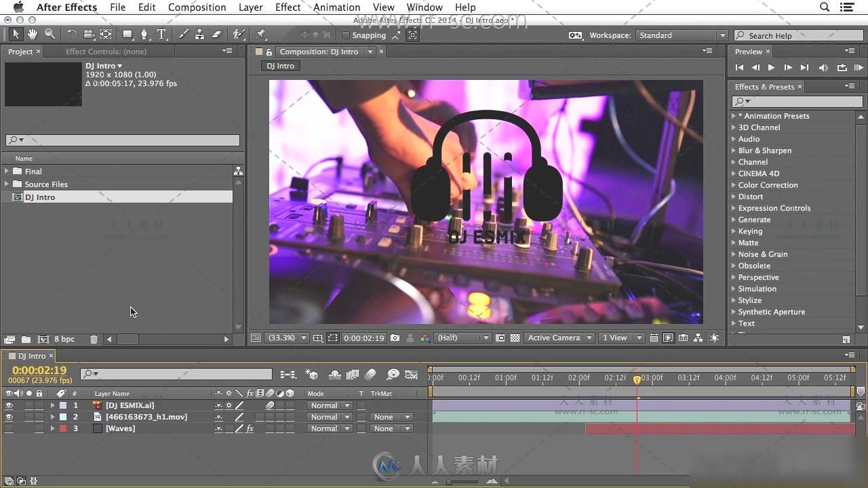Open the 1 View layout dropdown

(622, 338)
